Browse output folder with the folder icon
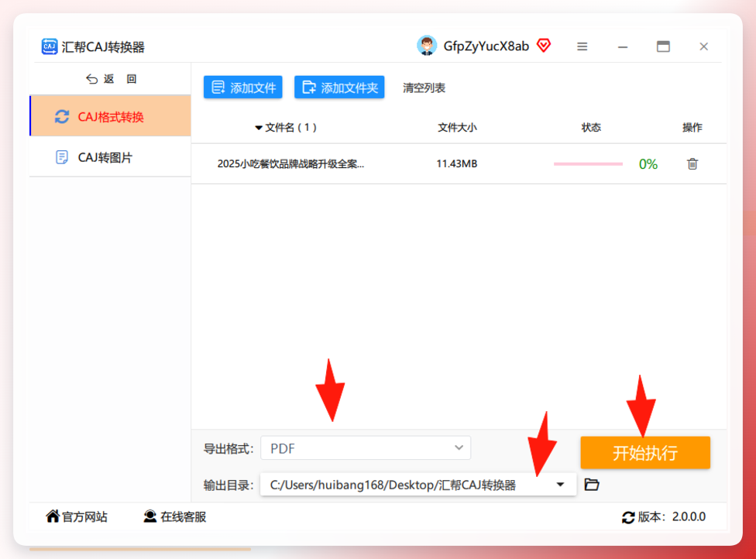The height and width of the screenshot is (559, 756). (x=592, y=485)
